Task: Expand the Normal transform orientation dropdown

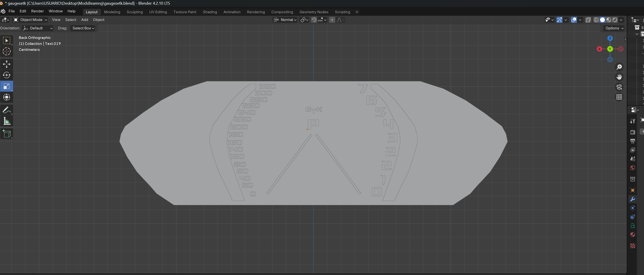Action: click(x=285, y=20)
